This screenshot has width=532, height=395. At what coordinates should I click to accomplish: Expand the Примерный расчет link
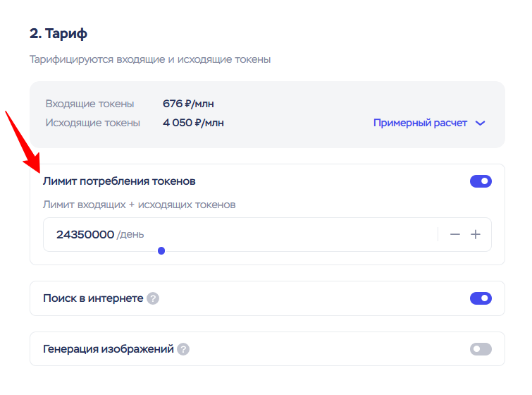(x=420, y=123)
